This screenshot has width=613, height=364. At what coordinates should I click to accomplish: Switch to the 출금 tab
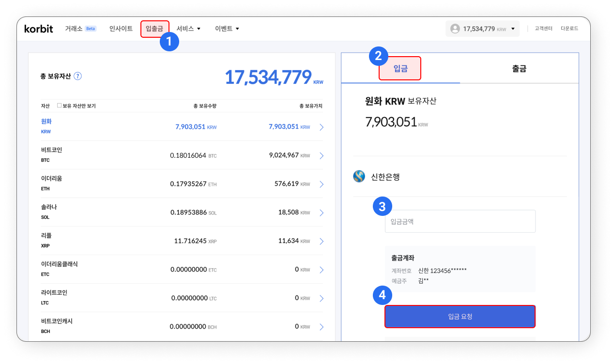point(519,68)
